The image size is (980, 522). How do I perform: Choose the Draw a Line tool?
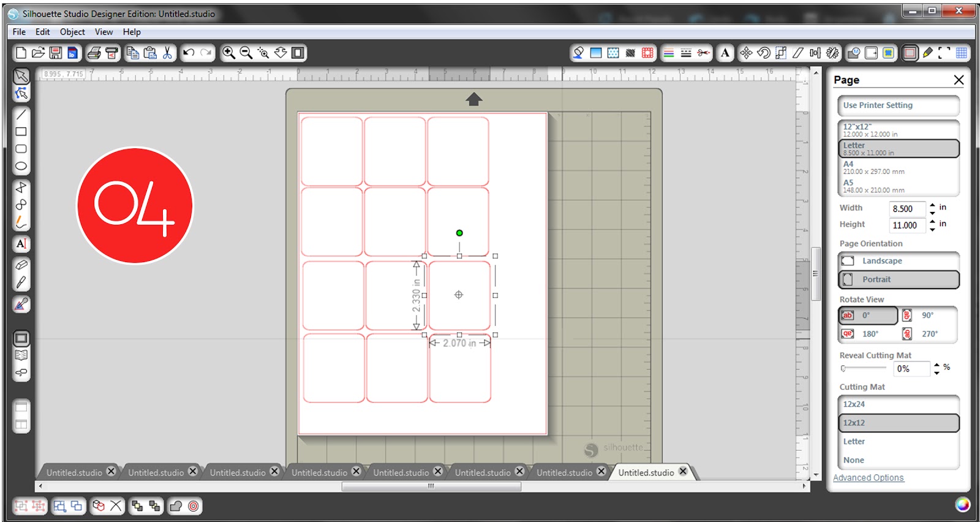tap(21, 115)
